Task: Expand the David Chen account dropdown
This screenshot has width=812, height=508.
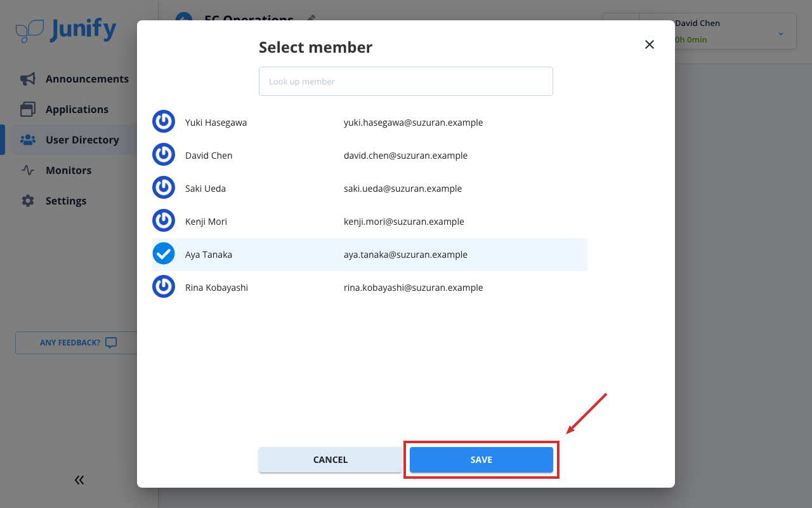Action: 781,34
